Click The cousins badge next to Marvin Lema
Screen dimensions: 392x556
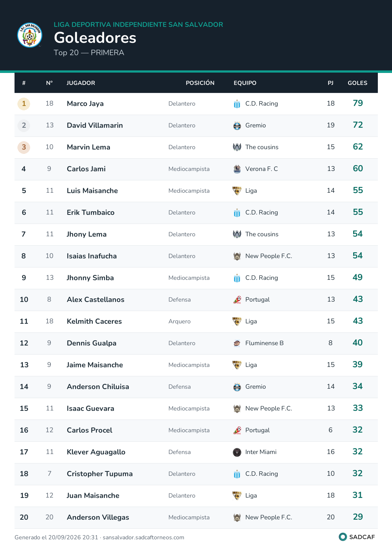click(237, 147)
